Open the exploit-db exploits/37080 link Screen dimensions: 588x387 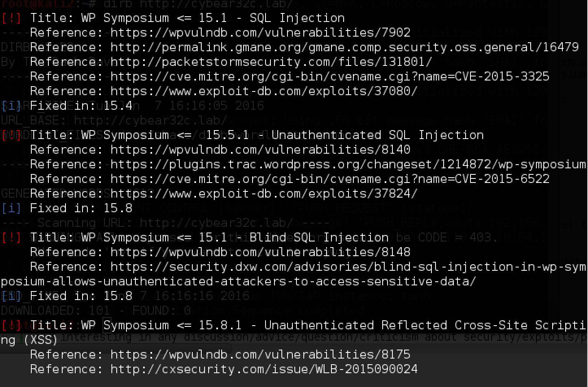click(264, 91)
